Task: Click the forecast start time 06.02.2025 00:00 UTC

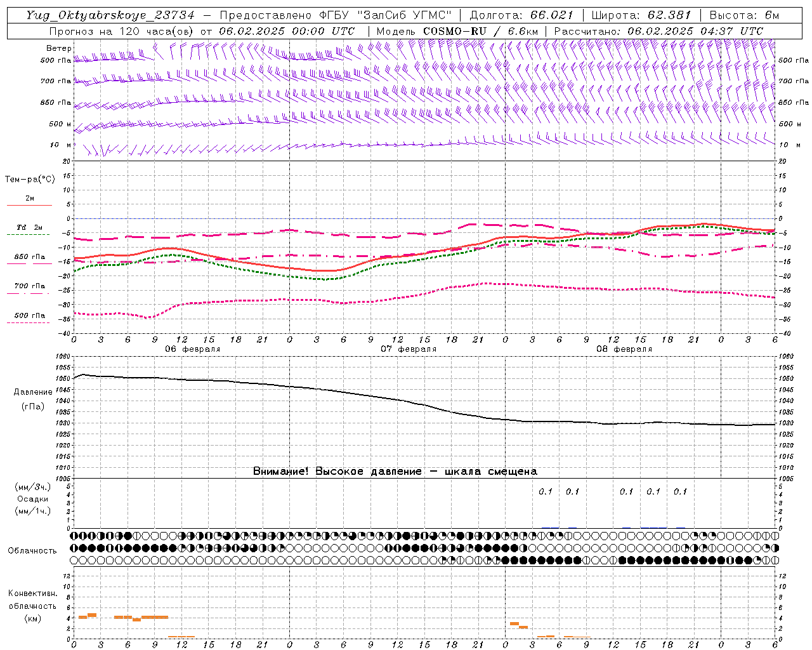Action: pyautogui.click(x=287, y=31)
